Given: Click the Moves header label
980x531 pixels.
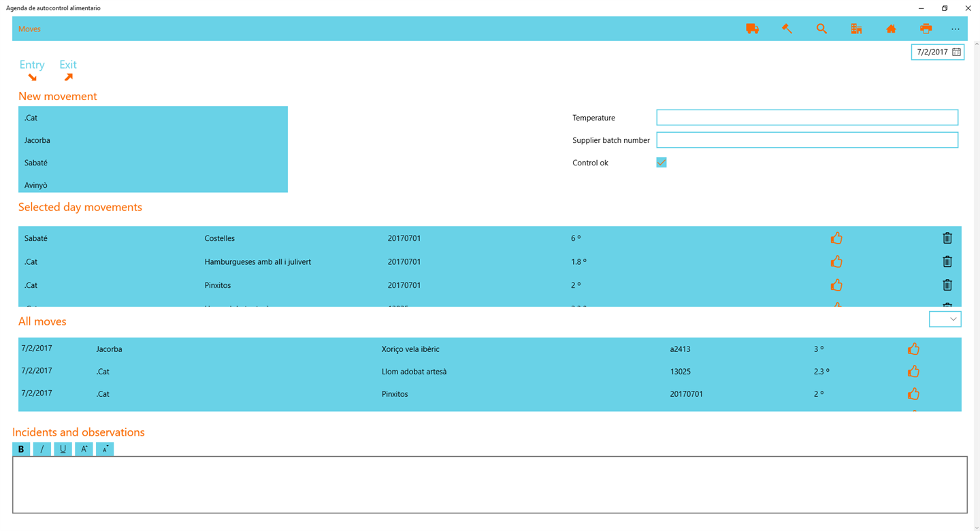Looking at the screenshot, I should click(29, 29).
